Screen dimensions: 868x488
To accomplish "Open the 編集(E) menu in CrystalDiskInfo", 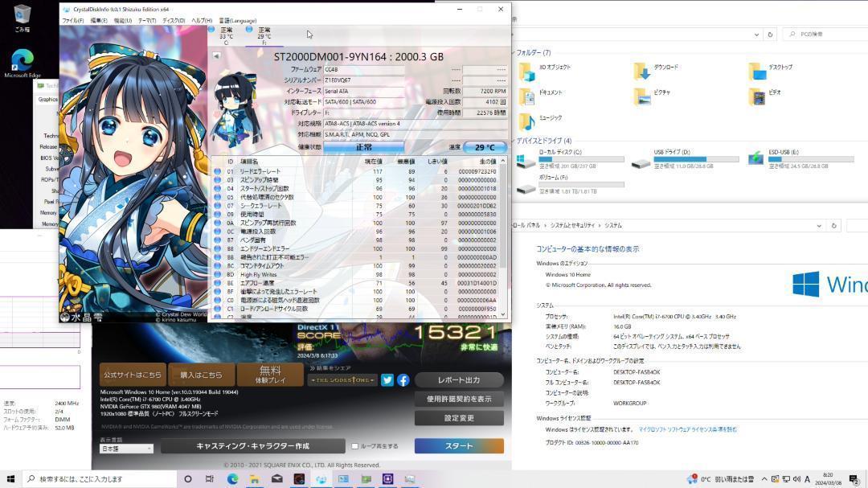I will [x=99, y=20].
